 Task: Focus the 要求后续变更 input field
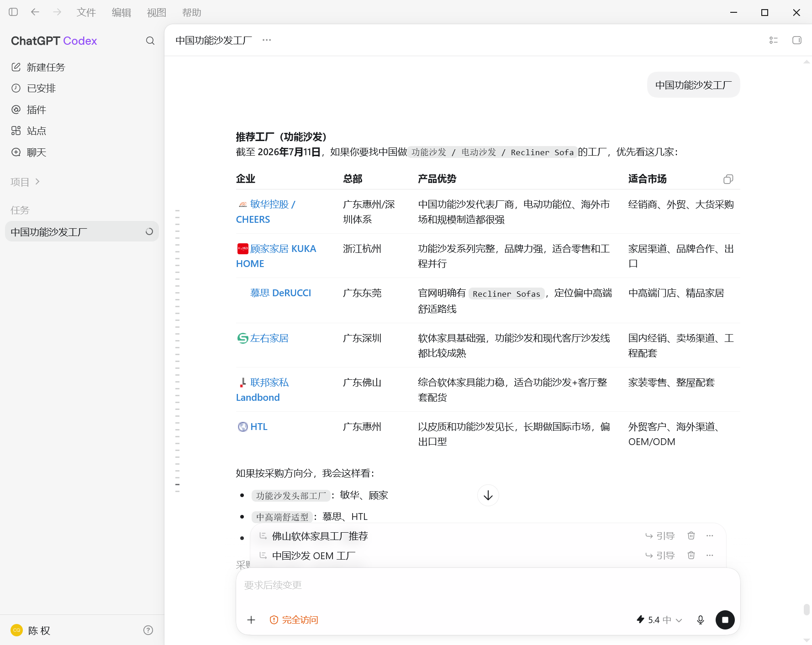[488, 585]
